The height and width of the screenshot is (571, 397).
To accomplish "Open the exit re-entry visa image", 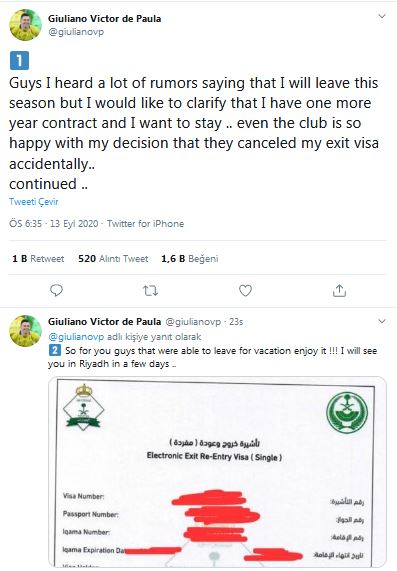I will [x=217, y=472].
